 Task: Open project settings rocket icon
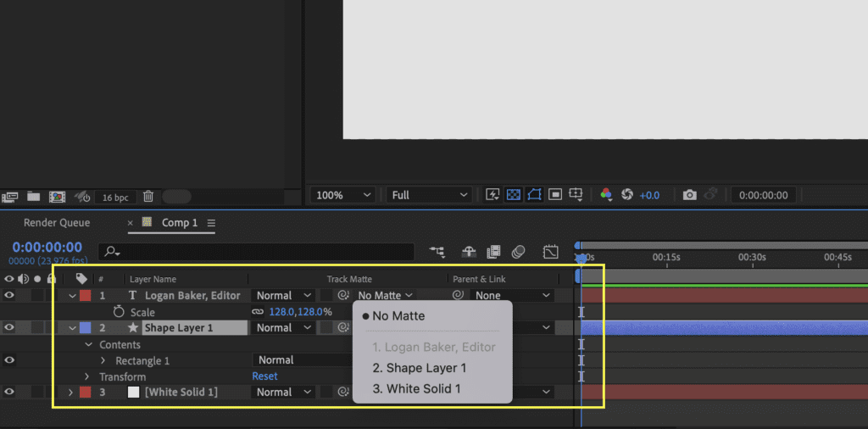[82, 196]
